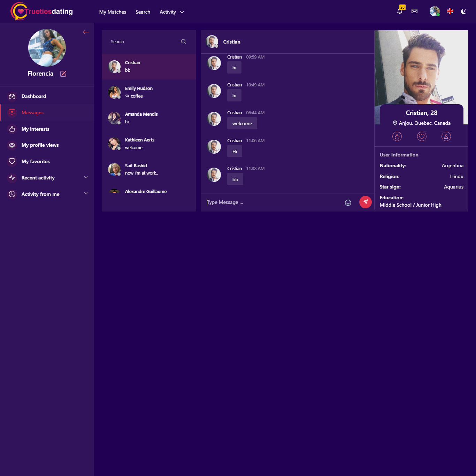Open the notifications bell icon
Screen dimensions: 476x476
400,11
